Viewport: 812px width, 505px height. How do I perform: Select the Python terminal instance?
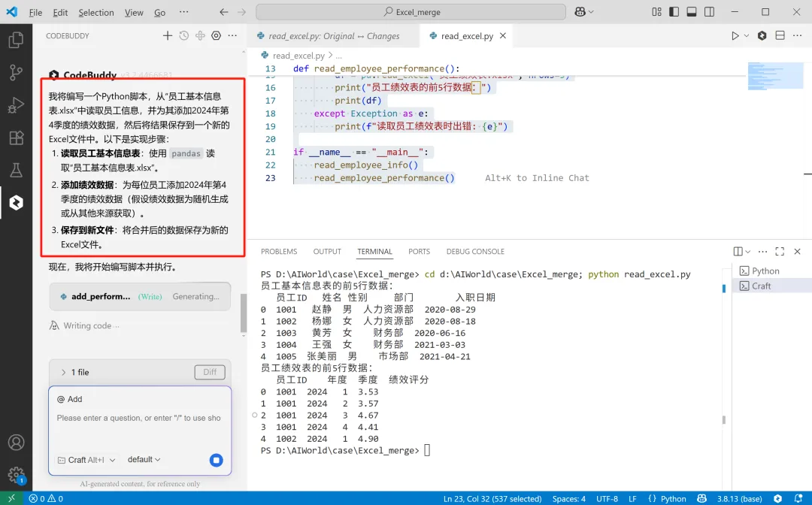click(771, 271)
